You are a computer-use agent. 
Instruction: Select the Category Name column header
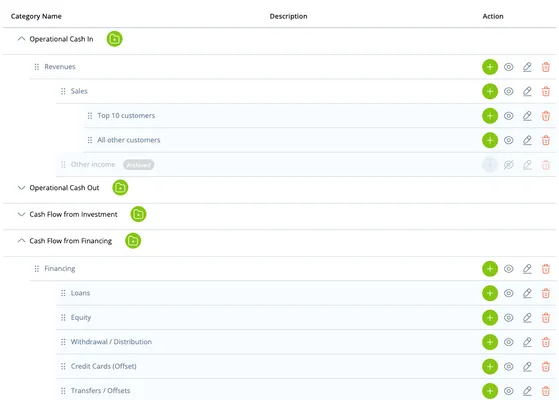(x=36, y=16)
